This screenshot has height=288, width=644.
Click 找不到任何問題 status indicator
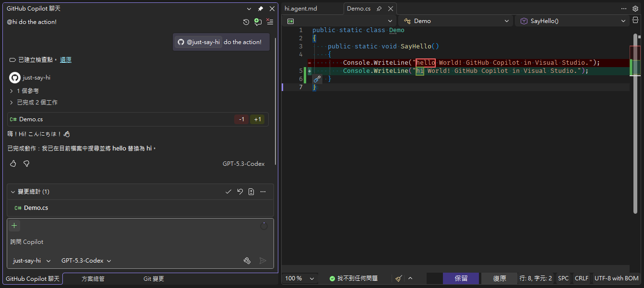(x=354, y=278)
